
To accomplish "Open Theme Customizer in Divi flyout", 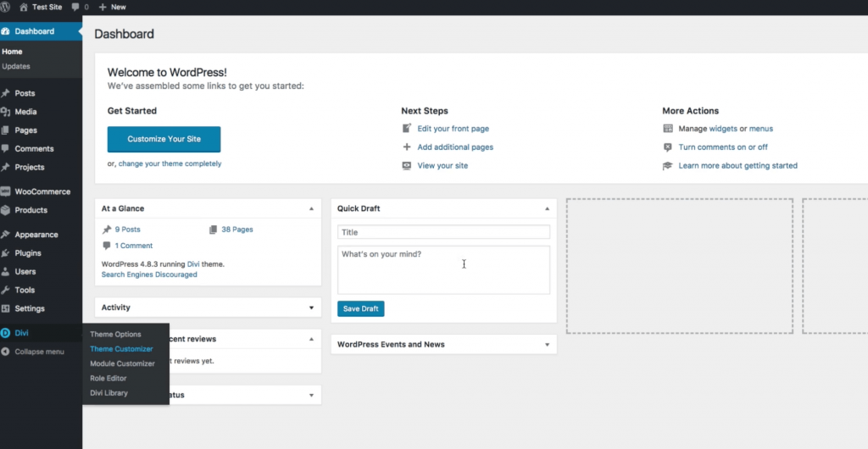I will point(121,349).
